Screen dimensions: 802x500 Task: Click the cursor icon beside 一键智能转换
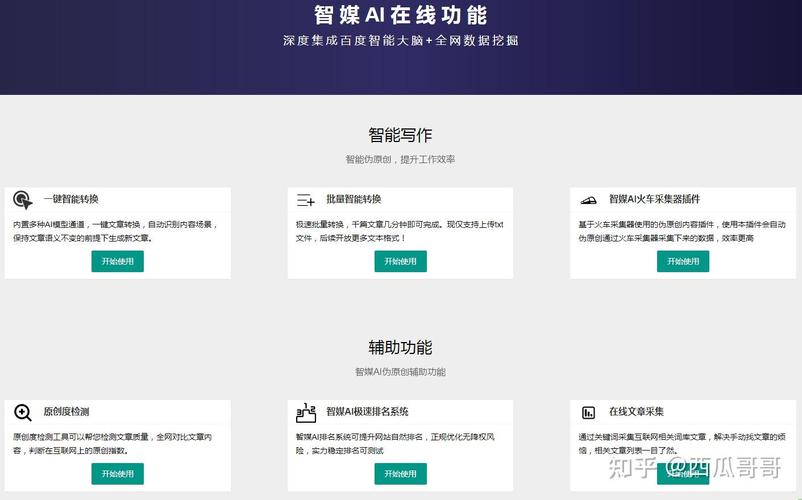point(23,199)
